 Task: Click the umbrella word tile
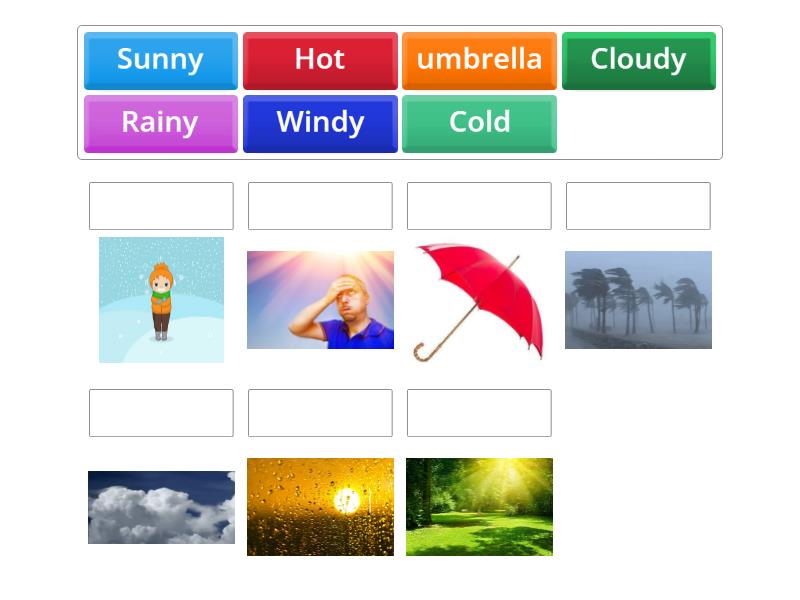479,60
